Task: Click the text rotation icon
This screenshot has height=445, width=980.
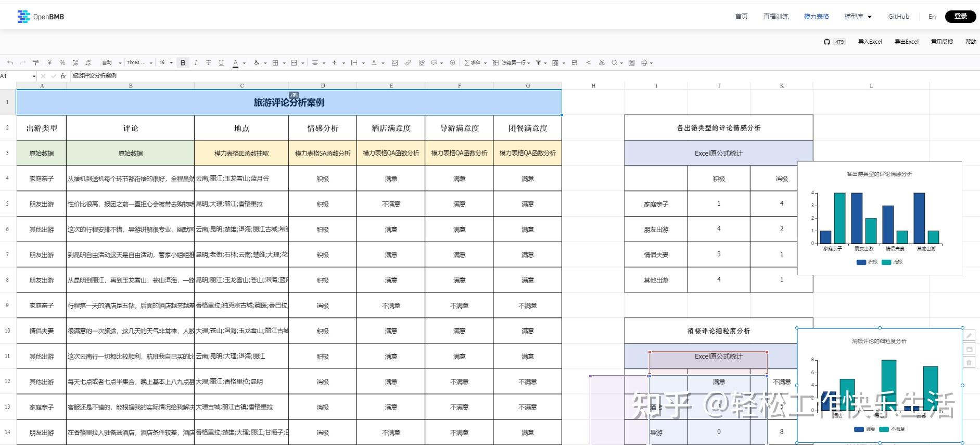Action: [374, 62]
